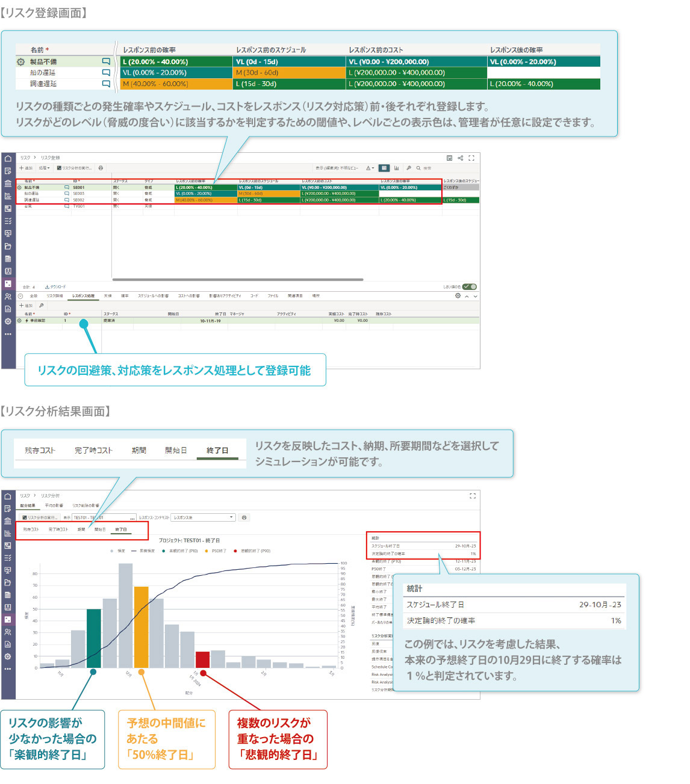
Task: Switch to the レスポンス処理 tab
Action: (x=83, y=296)
